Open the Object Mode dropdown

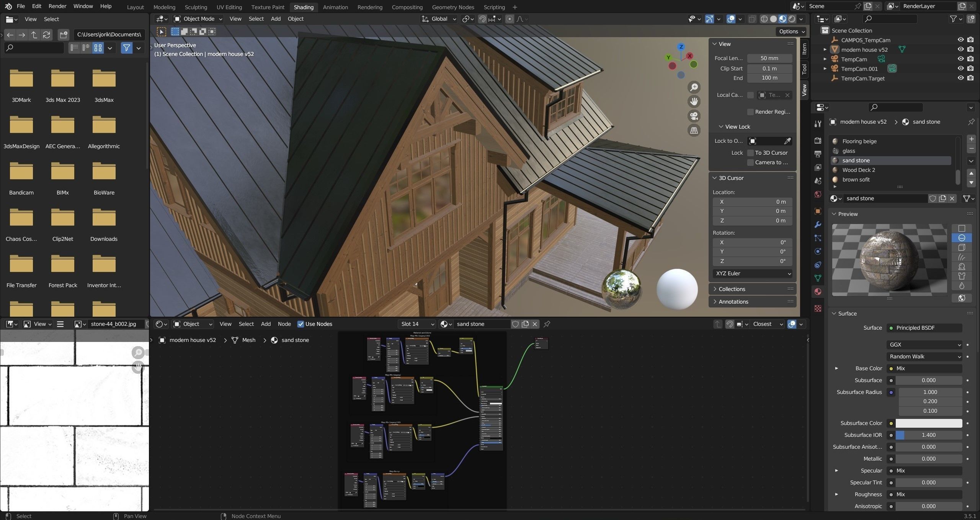coord(198,19)
